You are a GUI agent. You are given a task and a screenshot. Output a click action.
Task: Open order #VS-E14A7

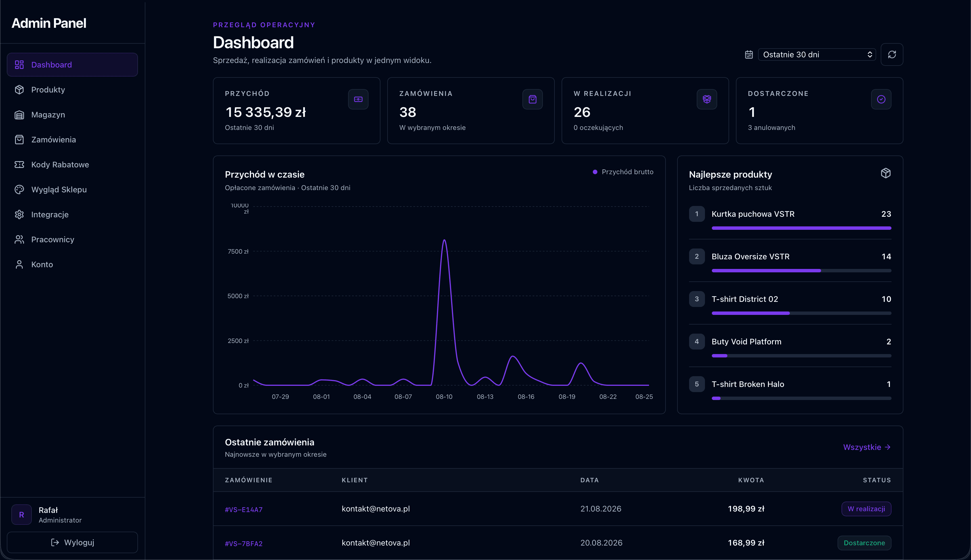click(x=244, y=510)
